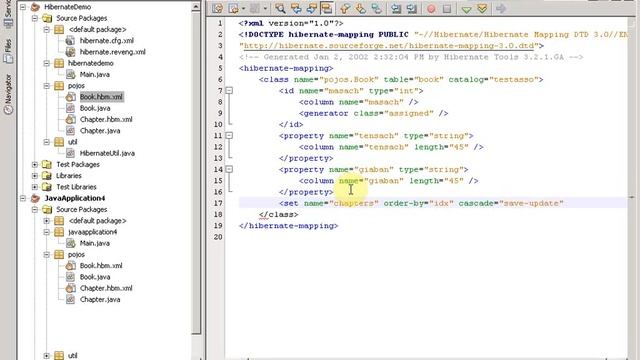Click Find Previous Occurrence icon
The width and height of the screenshot is (640, 360).
[296, 9]
